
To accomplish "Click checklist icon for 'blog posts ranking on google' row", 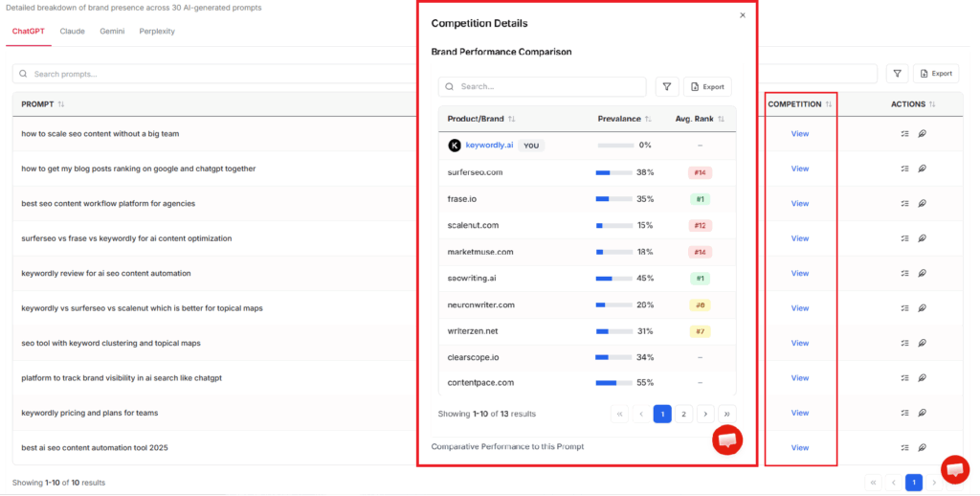I will [x=905, y=169].
